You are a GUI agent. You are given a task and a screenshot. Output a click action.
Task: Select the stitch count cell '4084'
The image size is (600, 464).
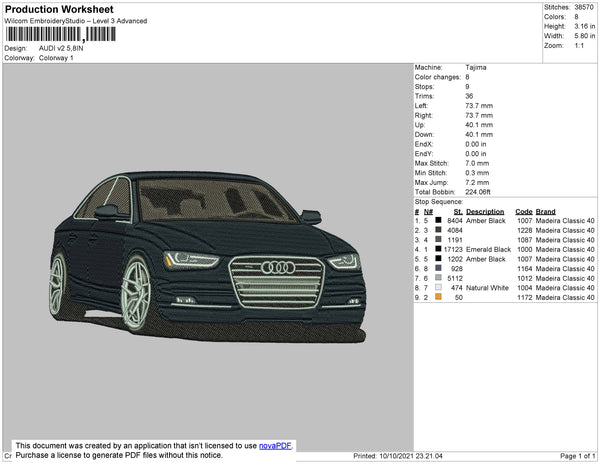point(455,230)
